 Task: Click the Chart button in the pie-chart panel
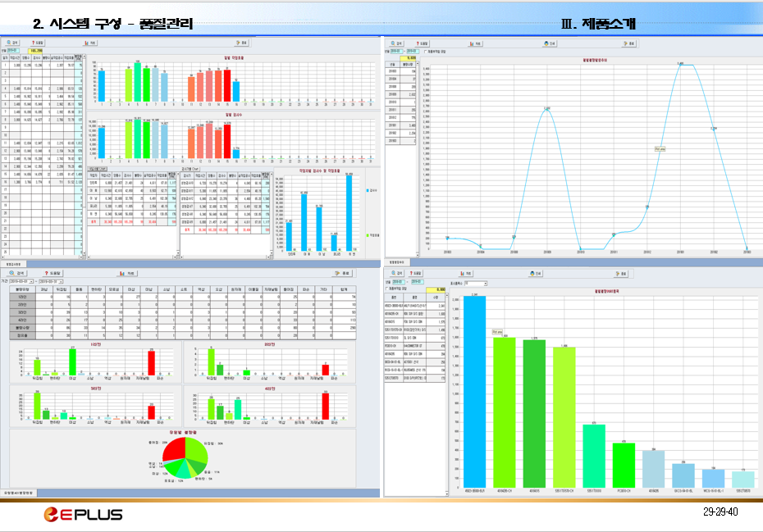point(127,273)
